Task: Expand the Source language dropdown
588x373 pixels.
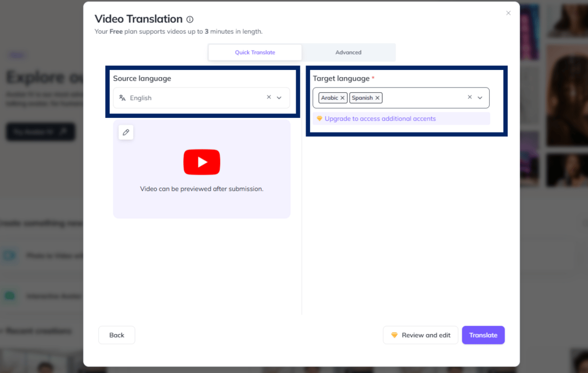Action: [279, 98]
